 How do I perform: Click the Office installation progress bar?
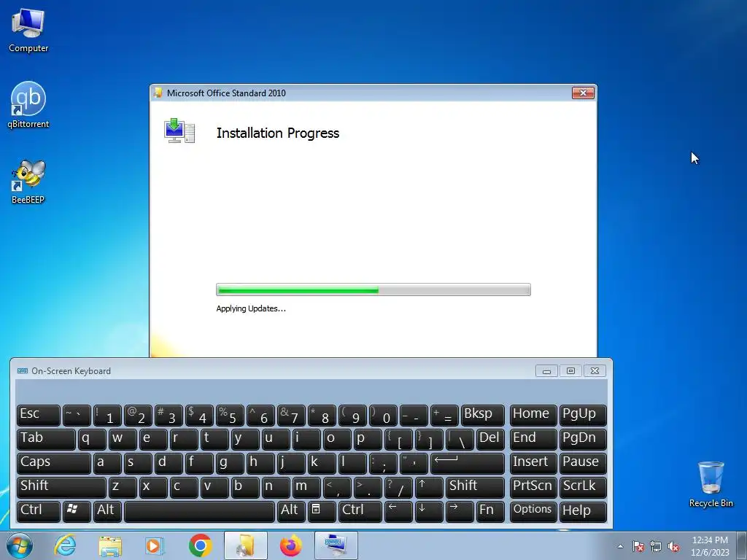tap(373, 289)
